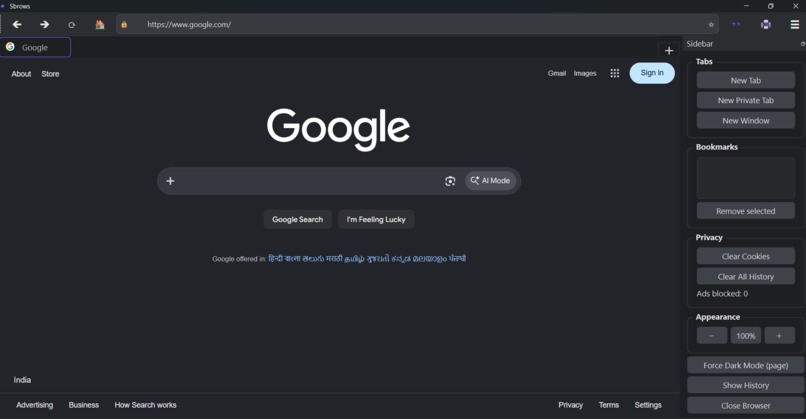The height and width of the screenshot is (419, 806).
Task: Click Clear Cookies button
Action: (745, 256)
